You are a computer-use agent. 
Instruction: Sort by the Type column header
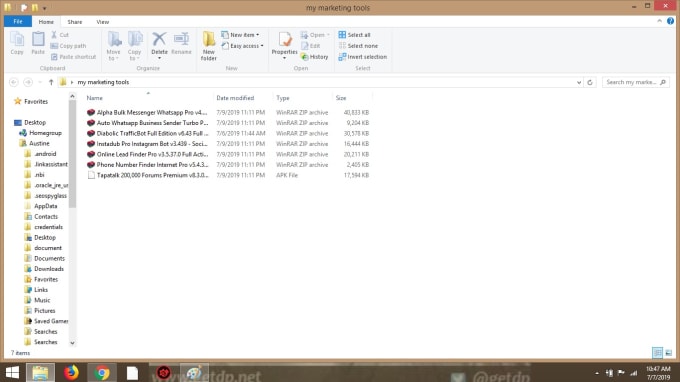pyautogui.click(x=302, y=98)
